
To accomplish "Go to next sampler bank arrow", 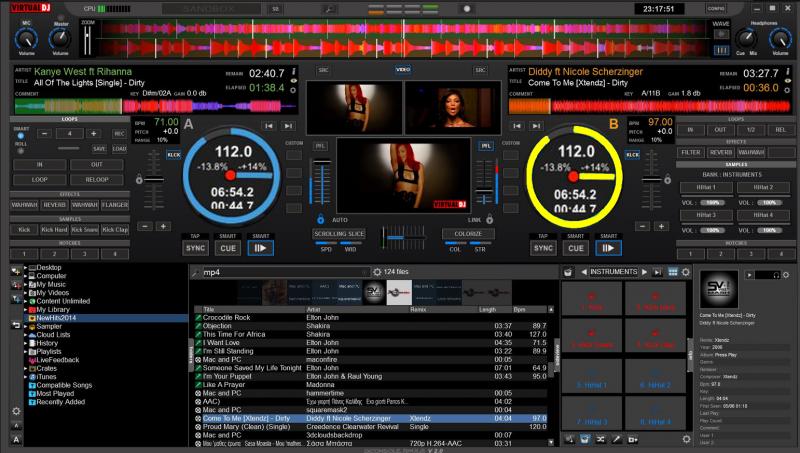I will tap(644, 272).
